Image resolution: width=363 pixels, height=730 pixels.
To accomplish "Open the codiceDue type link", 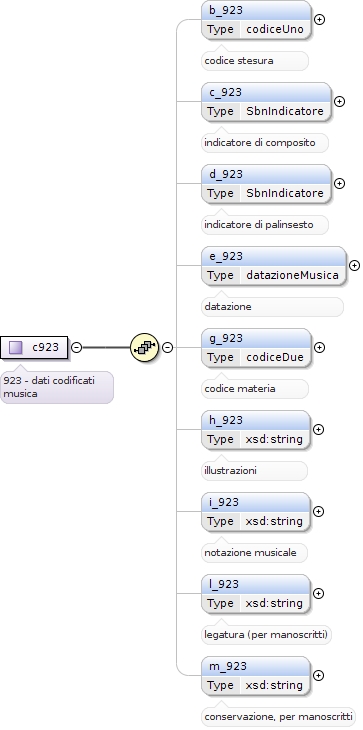I will 275,357.
